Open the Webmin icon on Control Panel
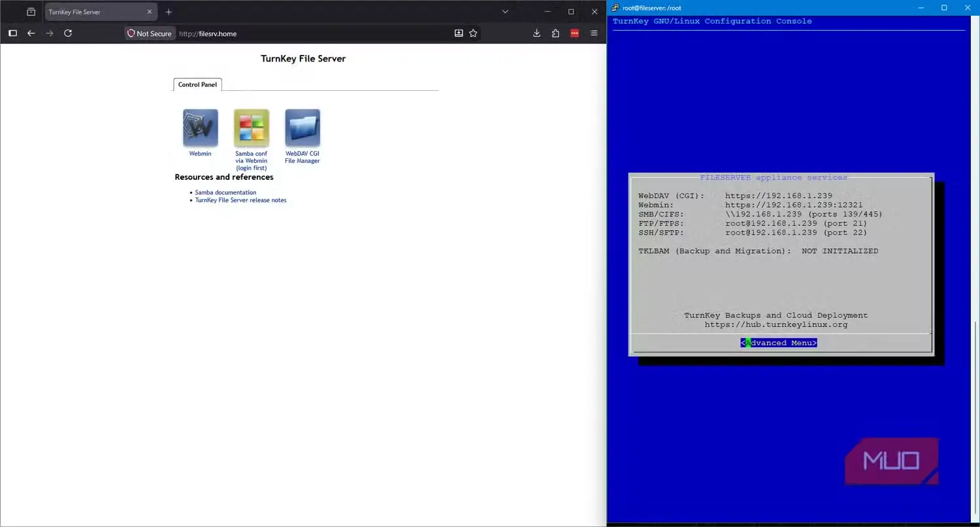 pos(201,127)
